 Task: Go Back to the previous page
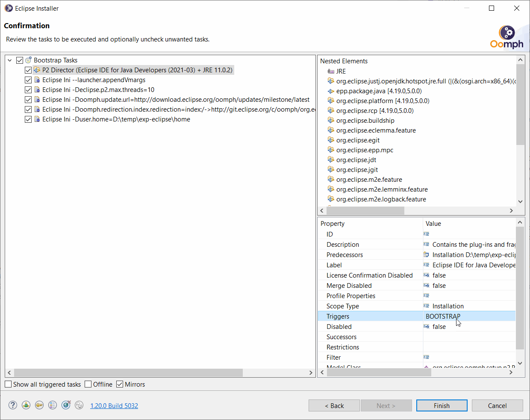(334, 405)
